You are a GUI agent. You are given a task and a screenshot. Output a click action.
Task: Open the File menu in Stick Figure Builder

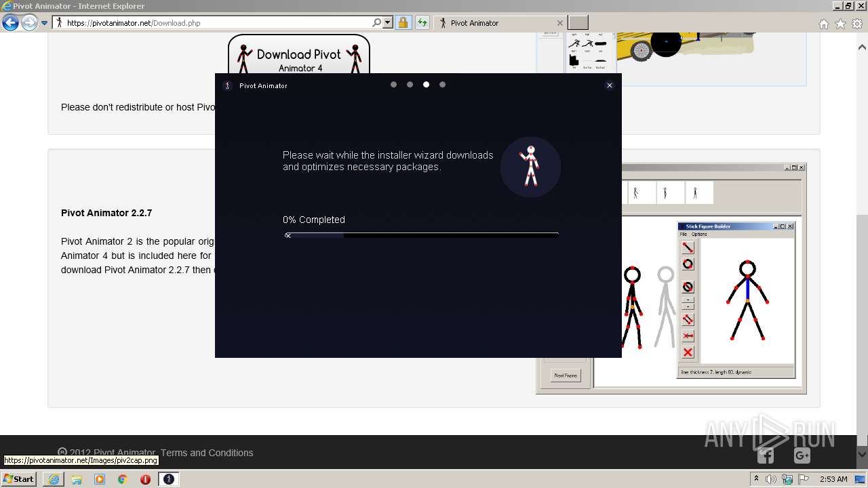coord(684,235)
